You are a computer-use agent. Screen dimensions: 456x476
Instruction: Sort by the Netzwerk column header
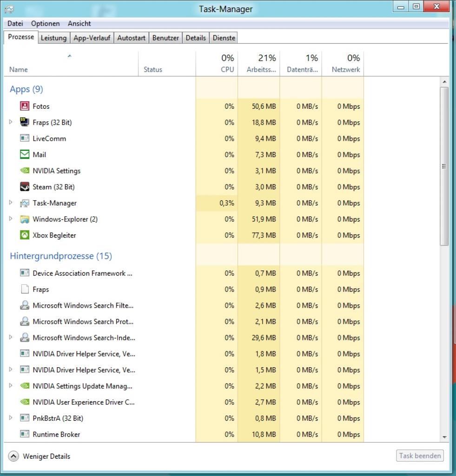(x=343, y=64)
